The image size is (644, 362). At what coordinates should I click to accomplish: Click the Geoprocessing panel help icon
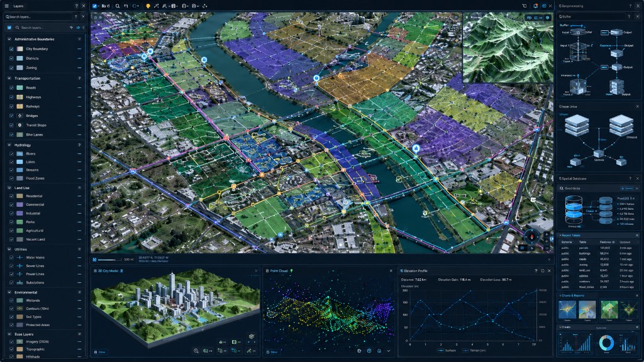click(x=630, y=6)
